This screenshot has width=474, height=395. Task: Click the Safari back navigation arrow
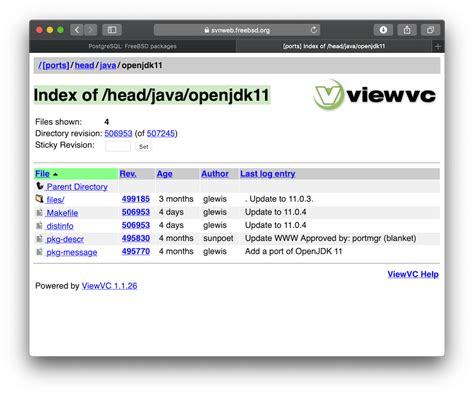77,30
